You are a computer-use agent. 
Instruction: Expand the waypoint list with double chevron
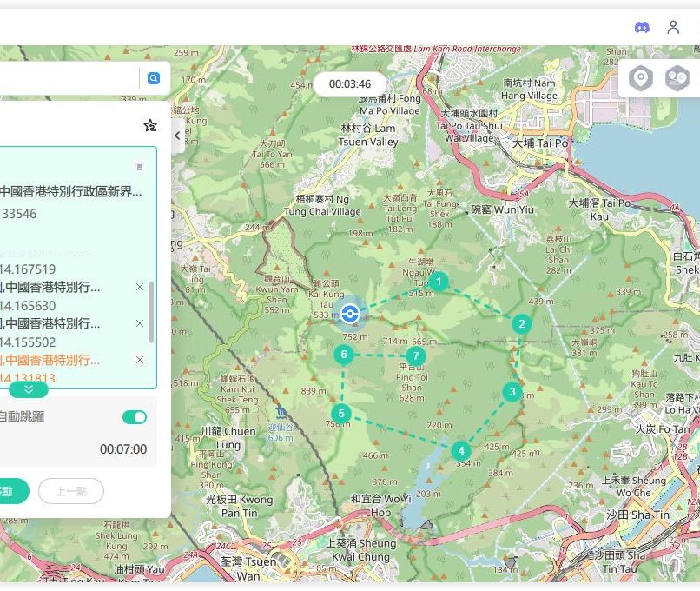(x=29, y=389)
